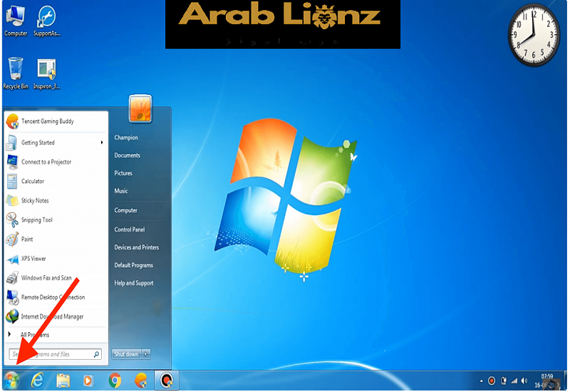The width and height of the screenshot is (570, 392).
Task: Open the Champion user folder
Action: click(x=126, y=138)
